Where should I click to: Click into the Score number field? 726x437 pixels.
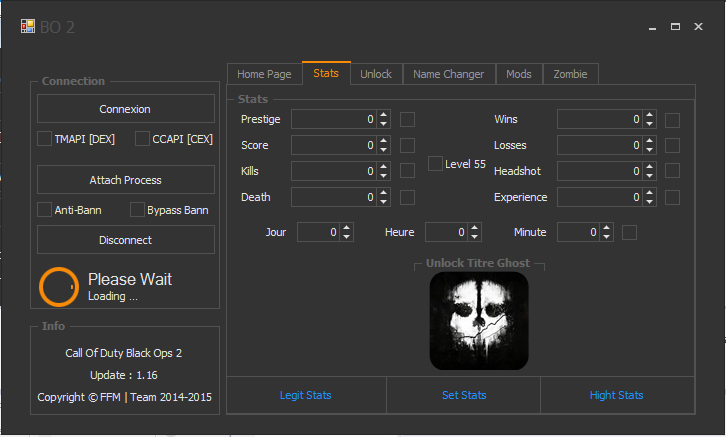334,145
